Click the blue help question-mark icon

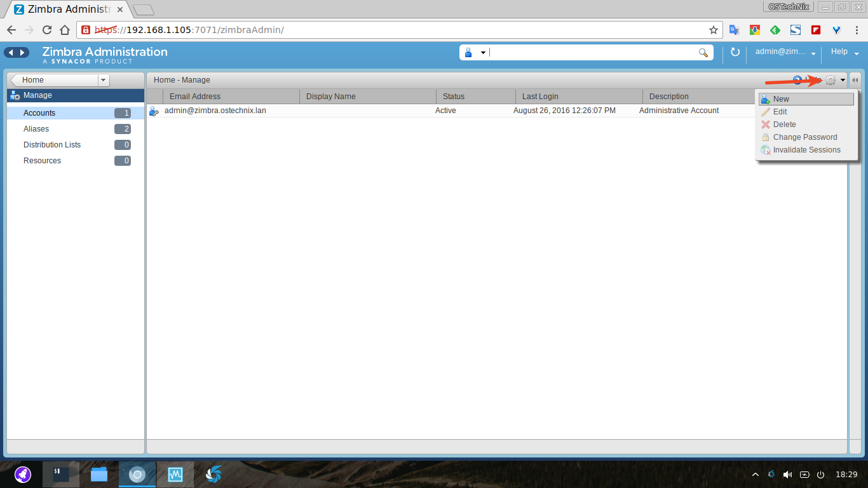(x=797, y=80)
